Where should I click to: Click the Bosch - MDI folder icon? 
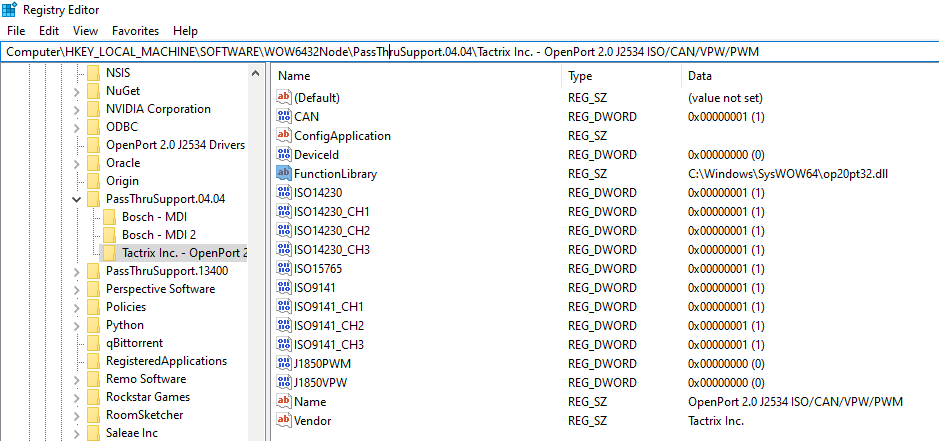coord(109,217)
